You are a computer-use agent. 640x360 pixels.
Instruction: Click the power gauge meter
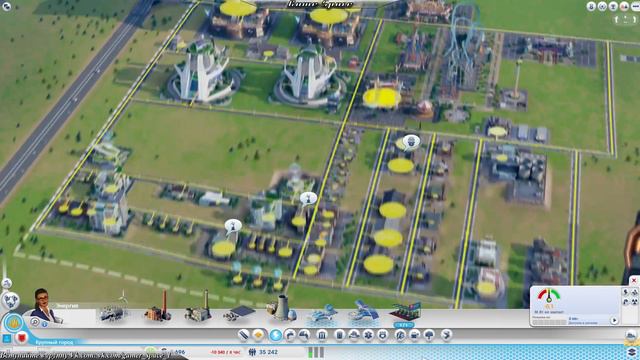coord(549,296)
